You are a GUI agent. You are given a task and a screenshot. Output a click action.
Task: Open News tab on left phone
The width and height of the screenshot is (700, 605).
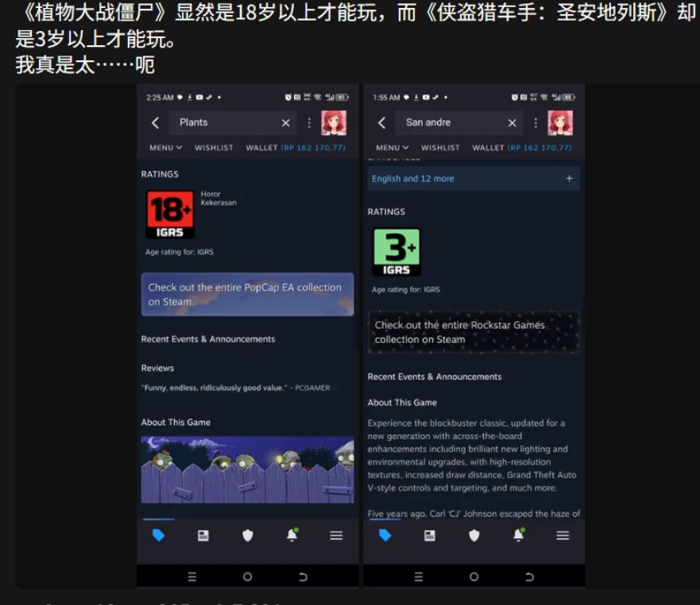[x=203, y=535]
